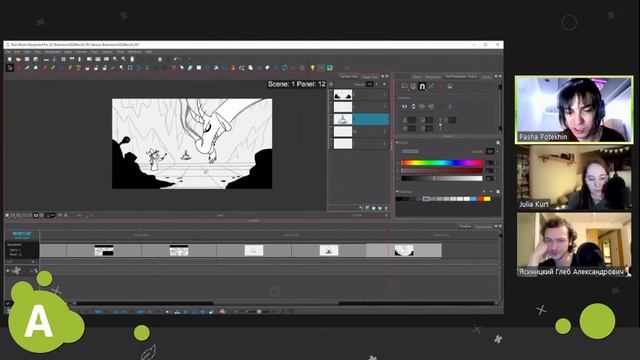Switch to the Thumbnails tab
This screenshot has width=640, height=360.
pos(483,227)
